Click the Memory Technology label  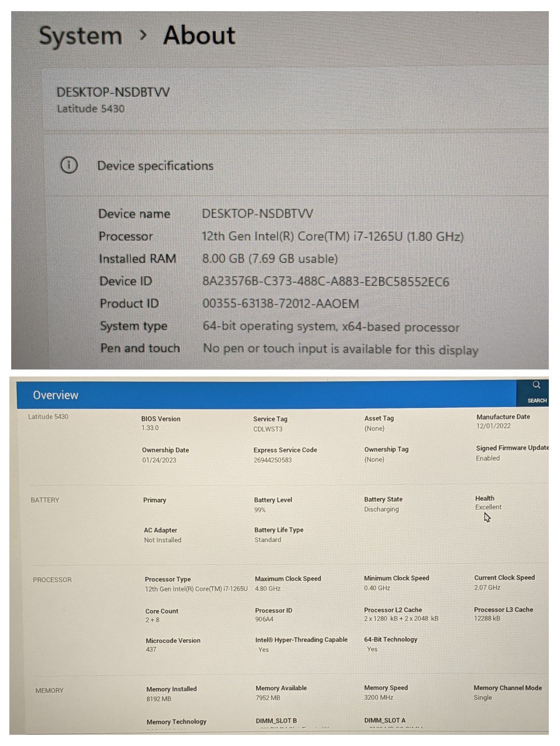tap(176, 722)
